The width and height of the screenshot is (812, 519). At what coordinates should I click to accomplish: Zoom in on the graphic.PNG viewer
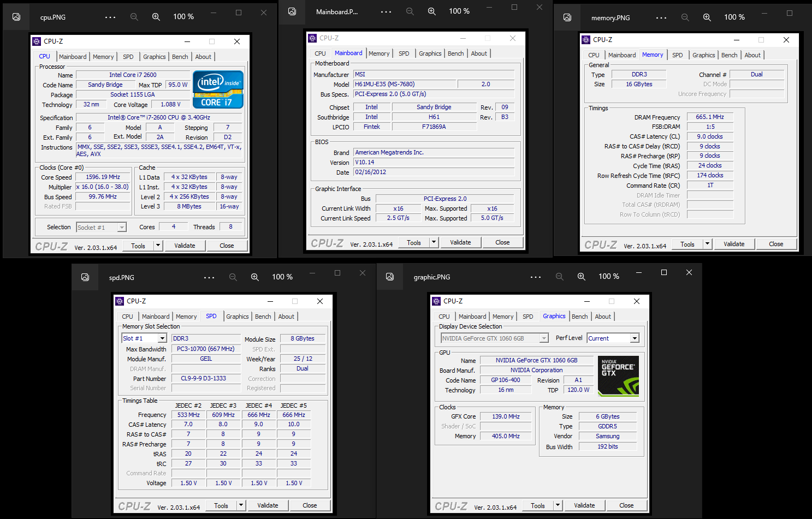[582, 277]
